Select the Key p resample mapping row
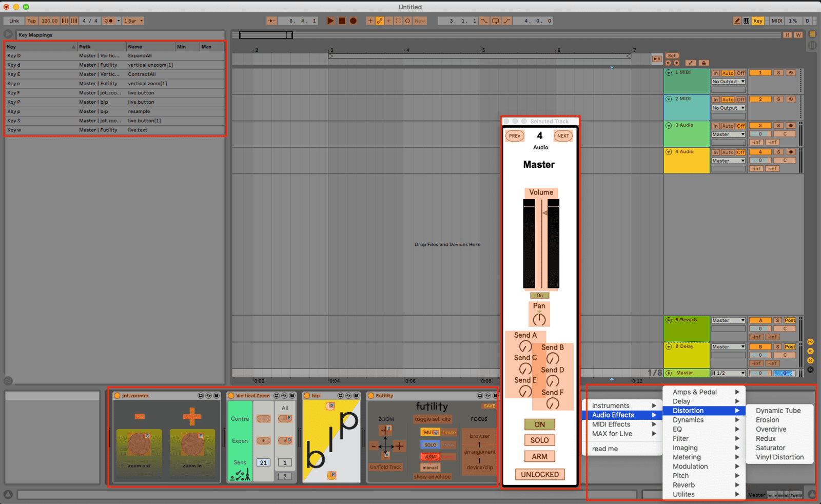Image resolution: width=821 pixels, height=504 pixels. [115, 111]
